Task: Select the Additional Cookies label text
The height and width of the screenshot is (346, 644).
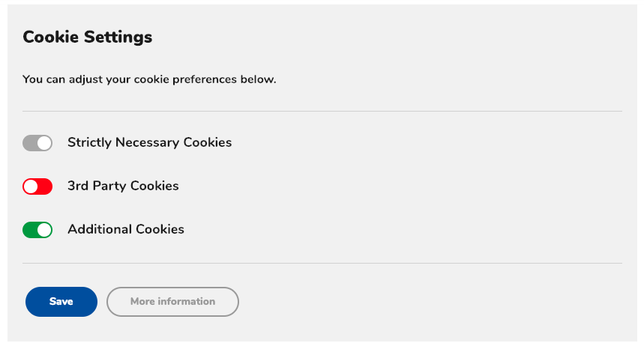Action: 126,229
